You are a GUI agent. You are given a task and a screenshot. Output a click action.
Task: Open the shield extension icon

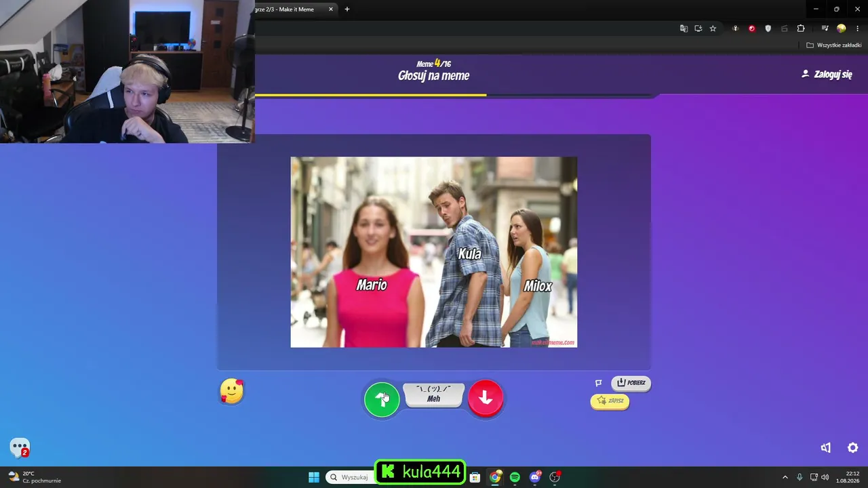click(768, 28)
